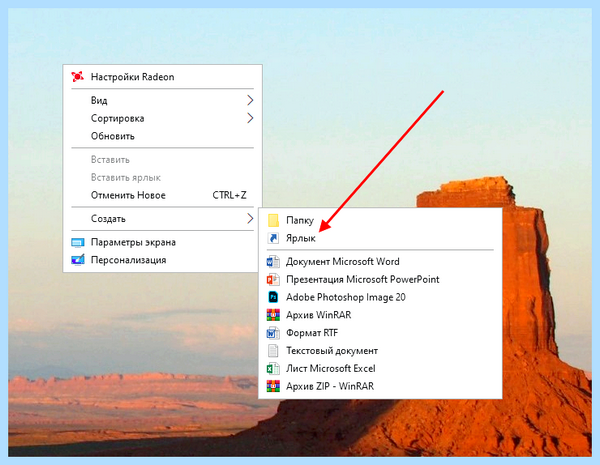Open Настройки Radeon menu entry

(x=163, y=77)
